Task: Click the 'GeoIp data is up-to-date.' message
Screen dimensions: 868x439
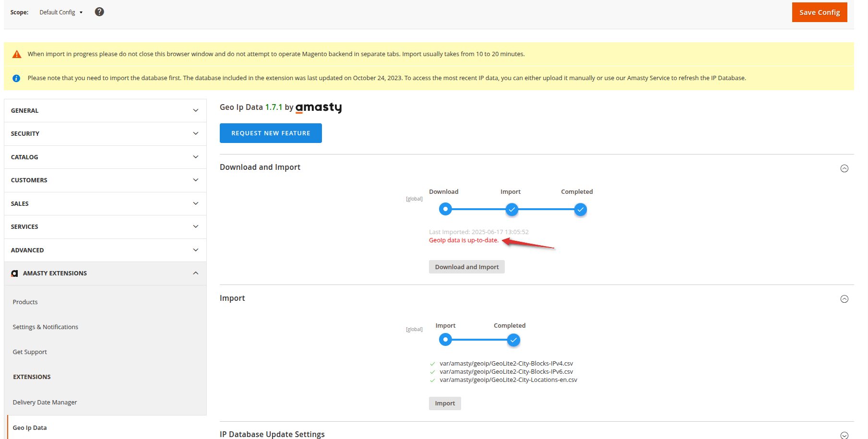Action: point(464,240)
